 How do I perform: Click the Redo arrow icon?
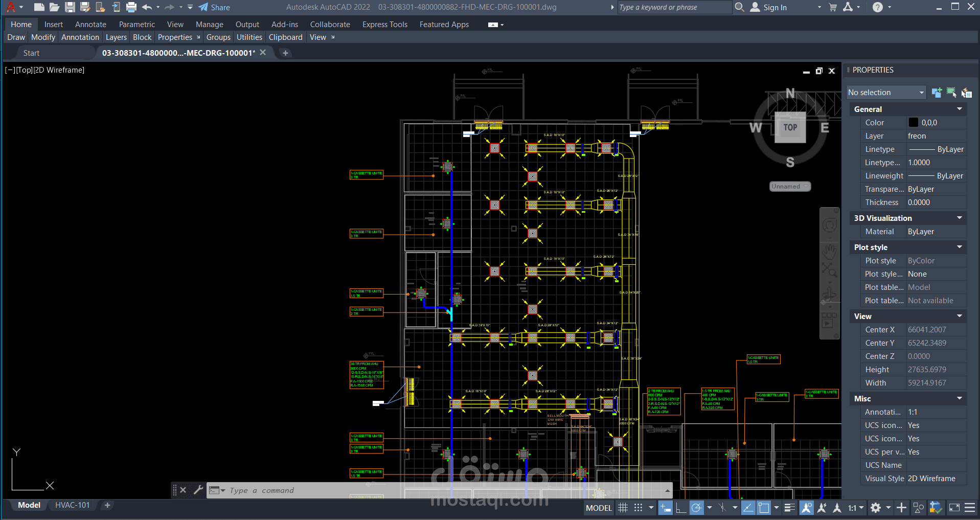pos(170,7)
